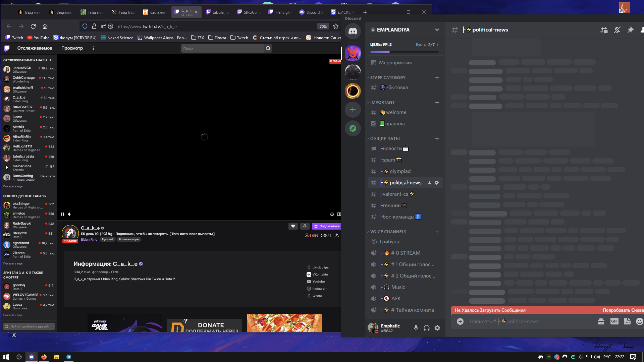
Task: Open Discord threads icon in channel header
Action: 604,30
